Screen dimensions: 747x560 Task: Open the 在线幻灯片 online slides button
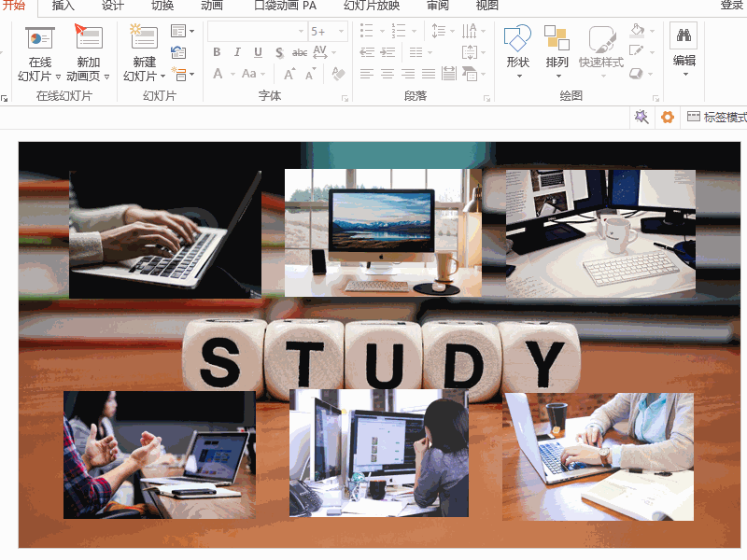[39, 54]
